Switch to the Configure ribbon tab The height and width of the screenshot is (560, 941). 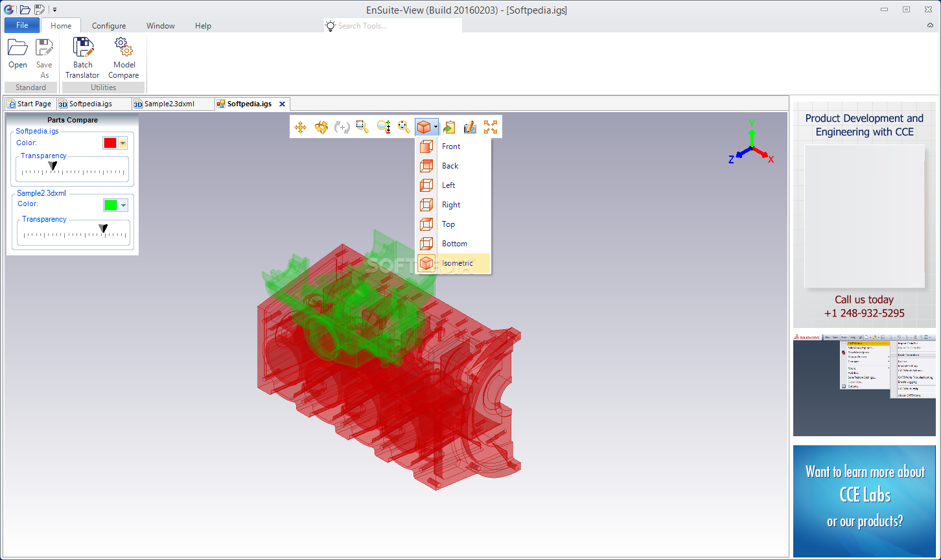pos(109,26)
